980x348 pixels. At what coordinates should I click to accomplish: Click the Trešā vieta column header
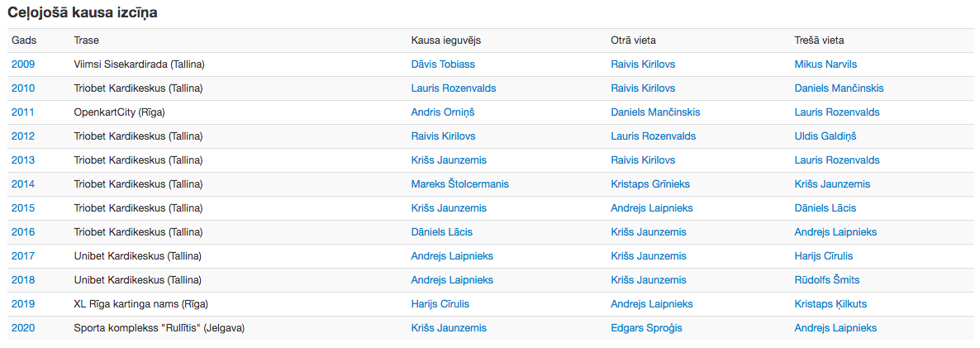click(x=819, y=41)
